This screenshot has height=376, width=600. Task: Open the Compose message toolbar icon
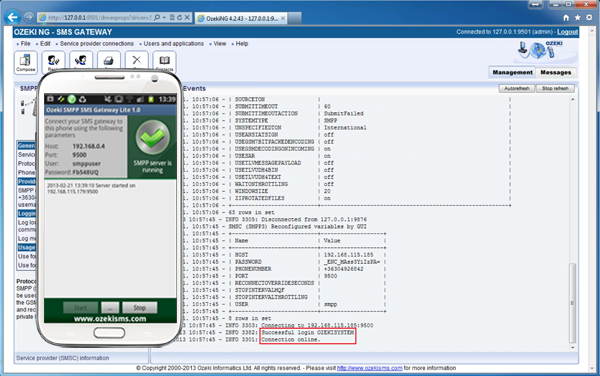click(26, 62)
